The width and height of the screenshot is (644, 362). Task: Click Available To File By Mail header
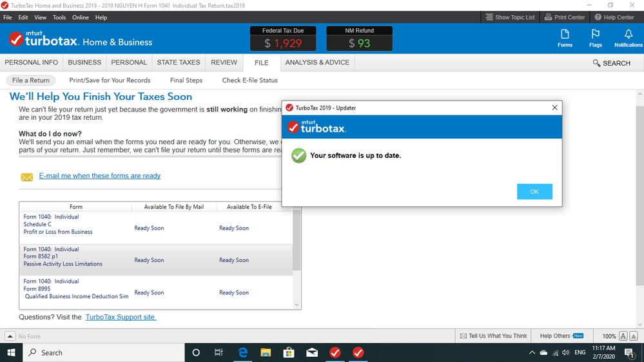coord(174,207)
